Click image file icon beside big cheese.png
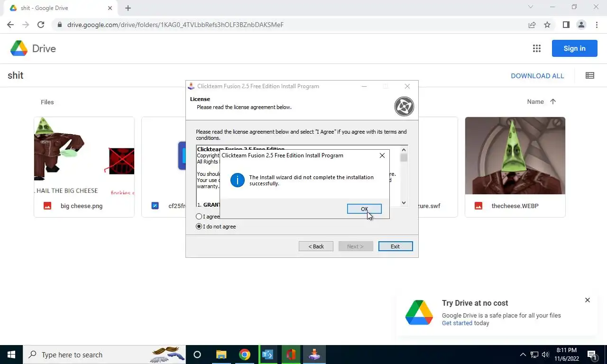 [47, 206]
